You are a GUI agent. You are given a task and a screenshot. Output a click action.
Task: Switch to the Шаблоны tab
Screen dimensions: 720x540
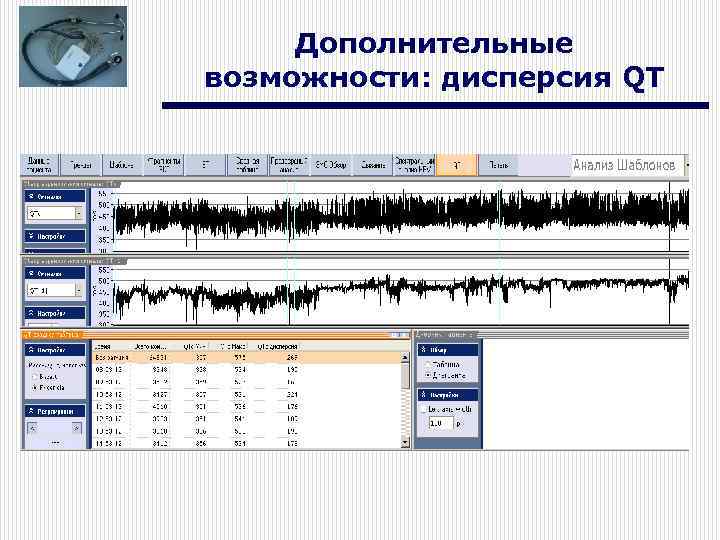[122, 165]
